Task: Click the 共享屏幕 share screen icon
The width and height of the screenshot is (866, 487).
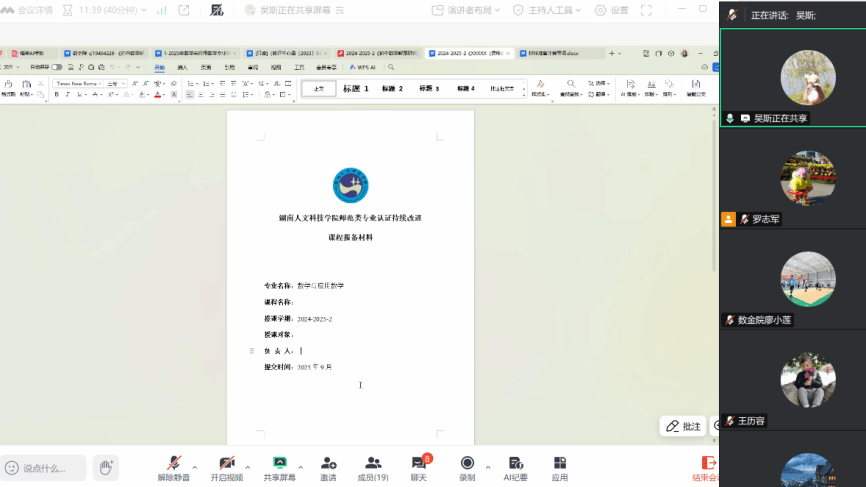Action: (x=280, y=466)
